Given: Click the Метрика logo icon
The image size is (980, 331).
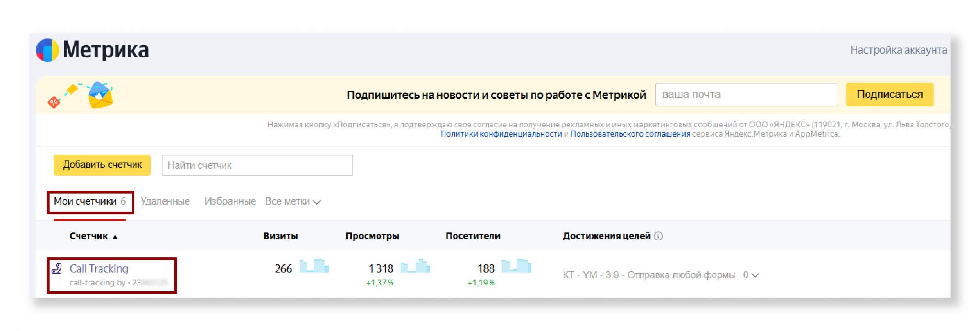Looking at the screenshot, I should click(x=47, y=50).
